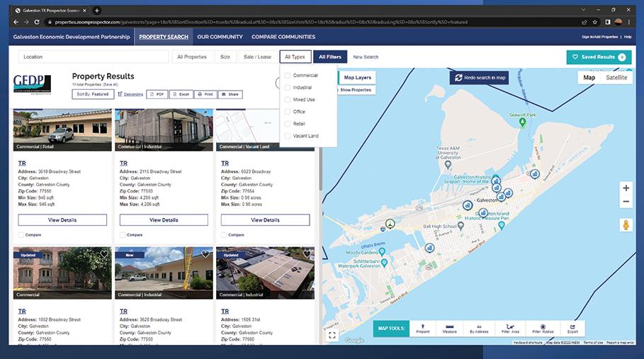The height and width of the screenshot is (359, 644).
Task: Check the Retail type filter
Action: 288,123
